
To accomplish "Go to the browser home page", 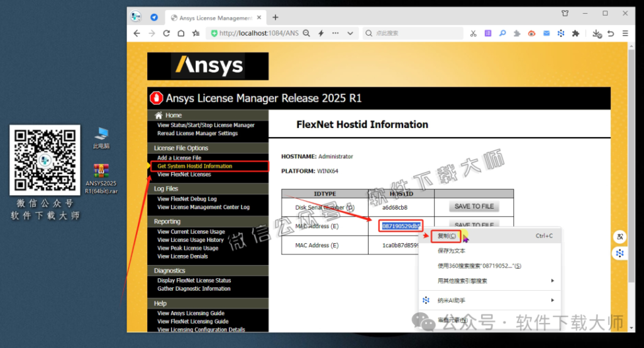I will pos(181,33).
